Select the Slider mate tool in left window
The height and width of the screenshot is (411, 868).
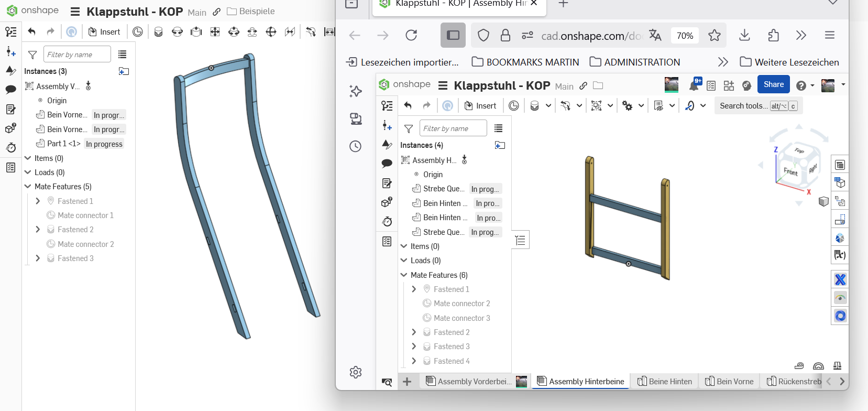(x=196, y=32)
